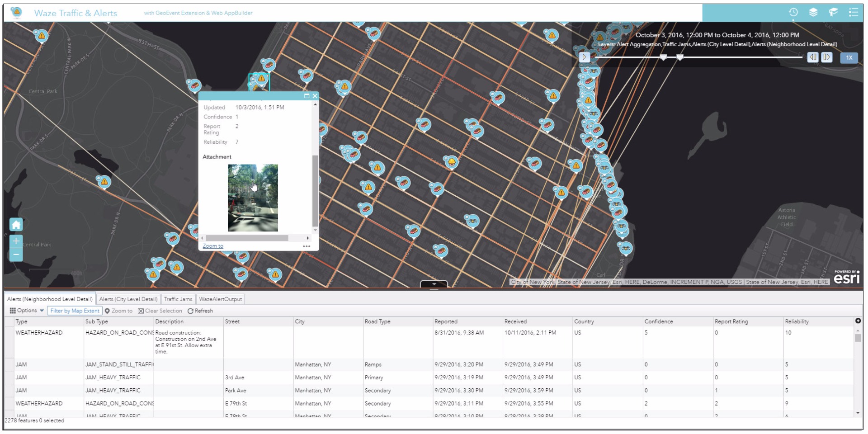
Task: Select the table row with Park Ave
Action: (x=429, y=391)
